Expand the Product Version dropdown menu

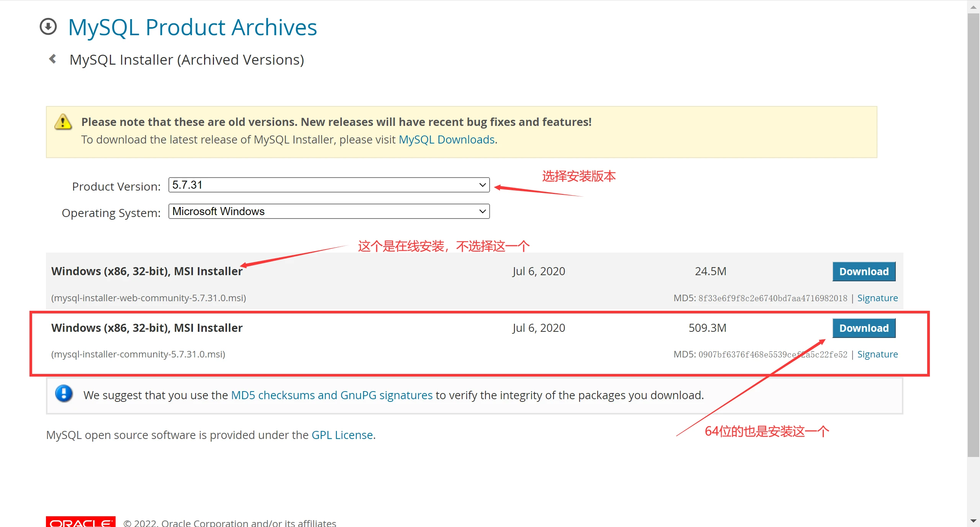tap(328, 186)
